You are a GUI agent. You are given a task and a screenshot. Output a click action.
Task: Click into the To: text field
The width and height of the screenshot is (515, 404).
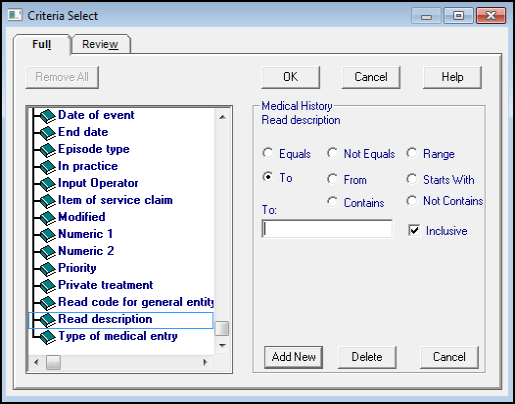coord(327,229)
